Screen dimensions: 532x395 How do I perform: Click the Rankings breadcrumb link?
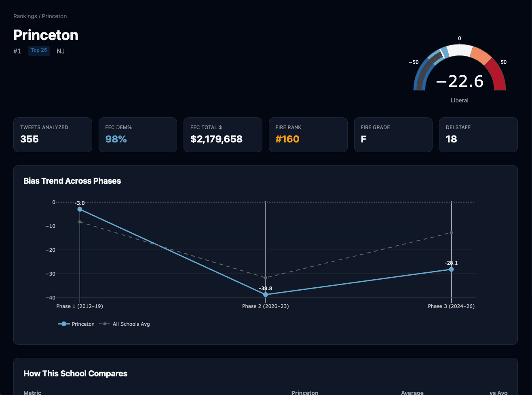click(x=25, y=16)
